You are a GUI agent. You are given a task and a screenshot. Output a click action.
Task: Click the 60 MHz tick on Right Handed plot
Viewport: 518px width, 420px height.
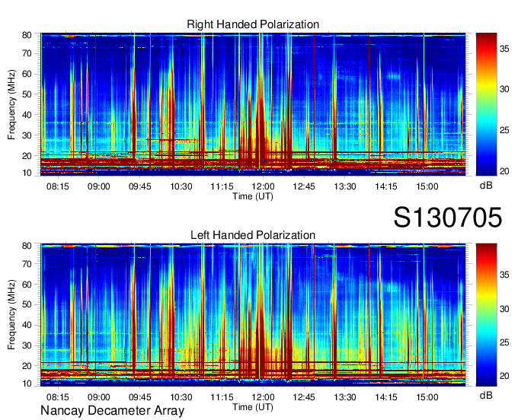click(27, 74)
